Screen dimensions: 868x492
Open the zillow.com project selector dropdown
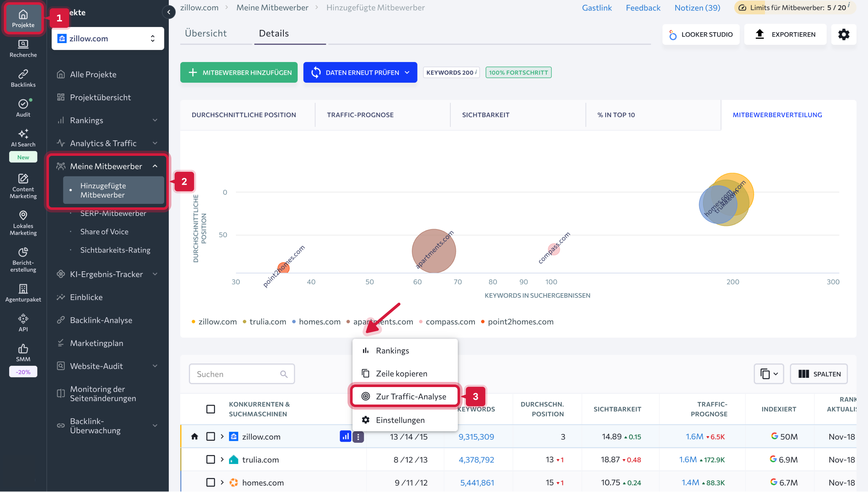coord(108,38)
